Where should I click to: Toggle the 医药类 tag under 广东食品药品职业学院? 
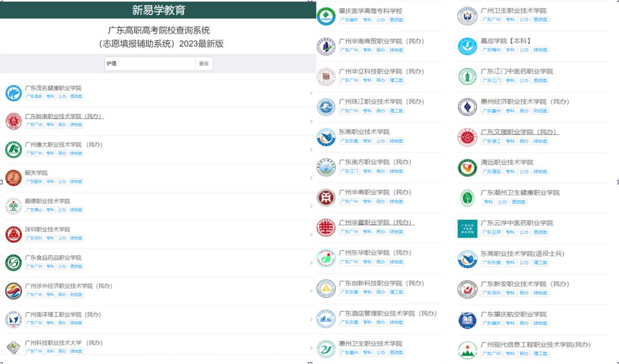tap(76, 267)
